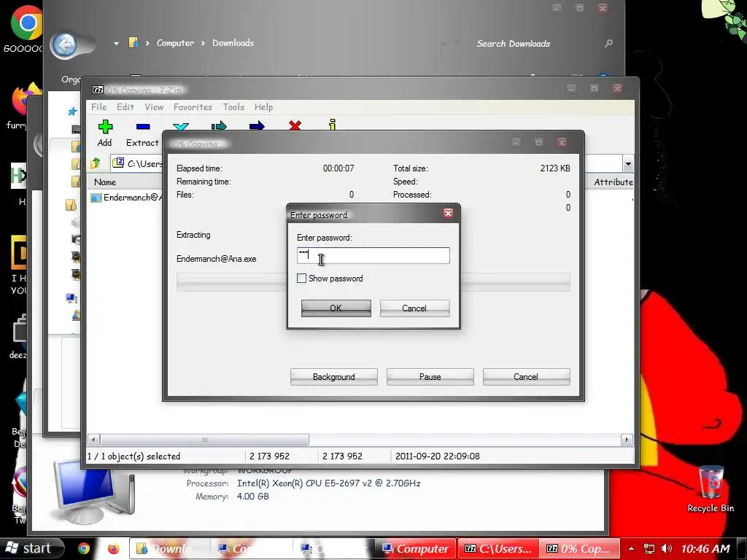
Task: Launch Firefox from taskbar quick launch
Action: click(x=113, y=548)
